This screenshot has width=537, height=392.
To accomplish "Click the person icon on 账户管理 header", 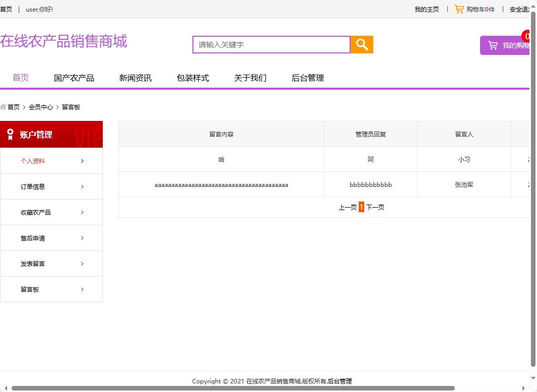I will pos(10,134).
